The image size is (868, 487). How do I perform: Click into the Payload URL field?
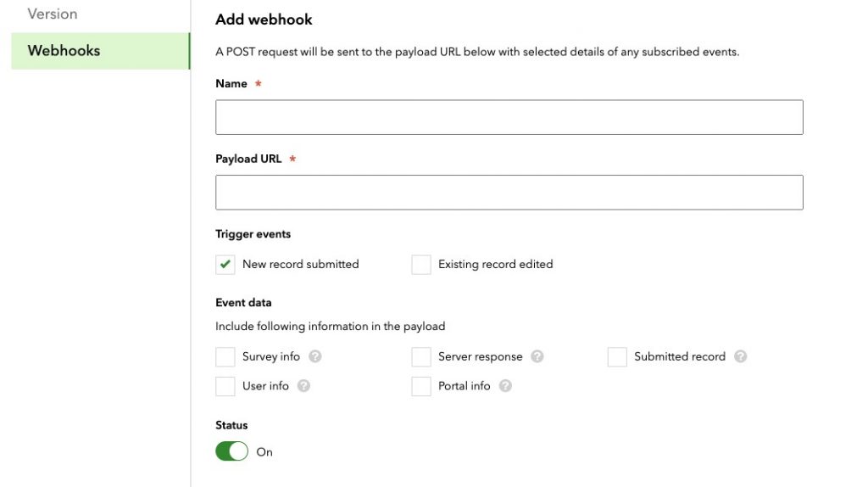click(509, 193)
